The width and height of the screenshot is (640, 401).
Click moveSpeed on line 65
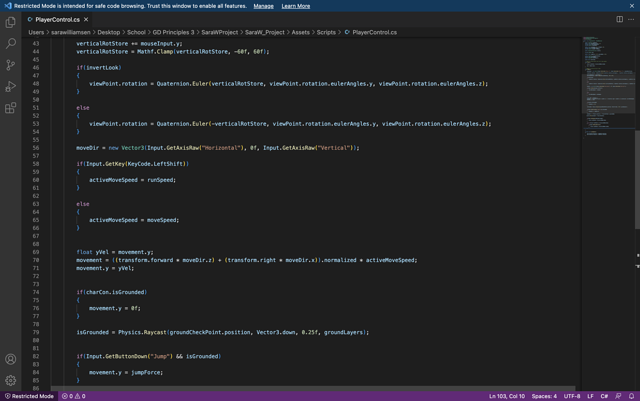(x=162, y=220)
